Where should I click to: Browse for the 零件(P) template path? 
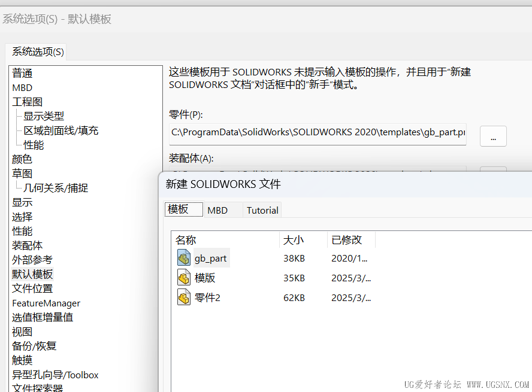tap(493, 136)
